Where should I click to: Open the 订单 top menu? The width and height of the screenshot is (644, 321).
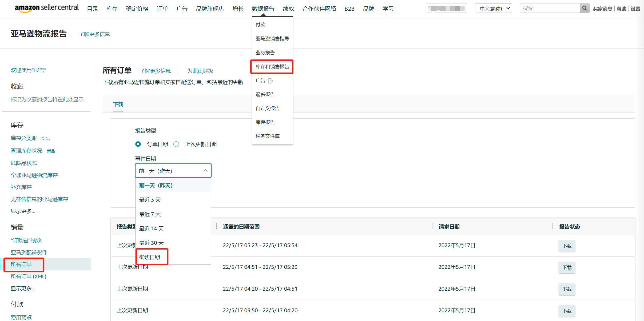(x=162, y=9)
